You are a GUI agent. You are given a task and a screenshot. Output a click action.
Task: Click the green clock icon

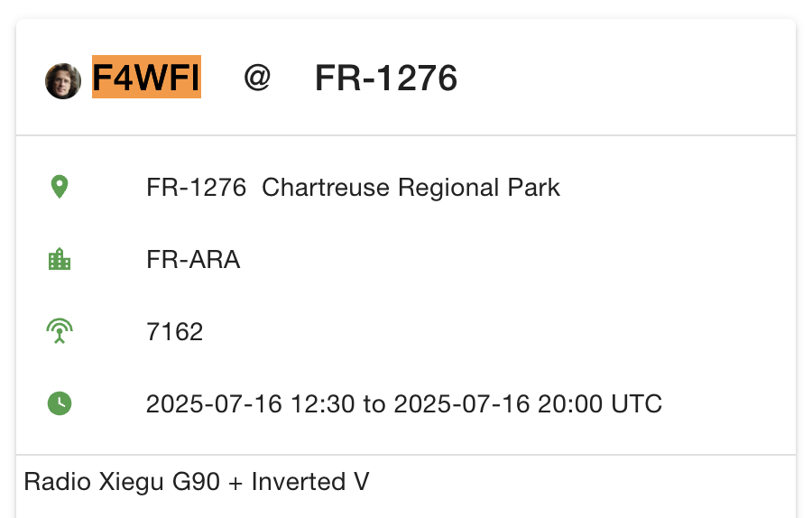point(60,403)
